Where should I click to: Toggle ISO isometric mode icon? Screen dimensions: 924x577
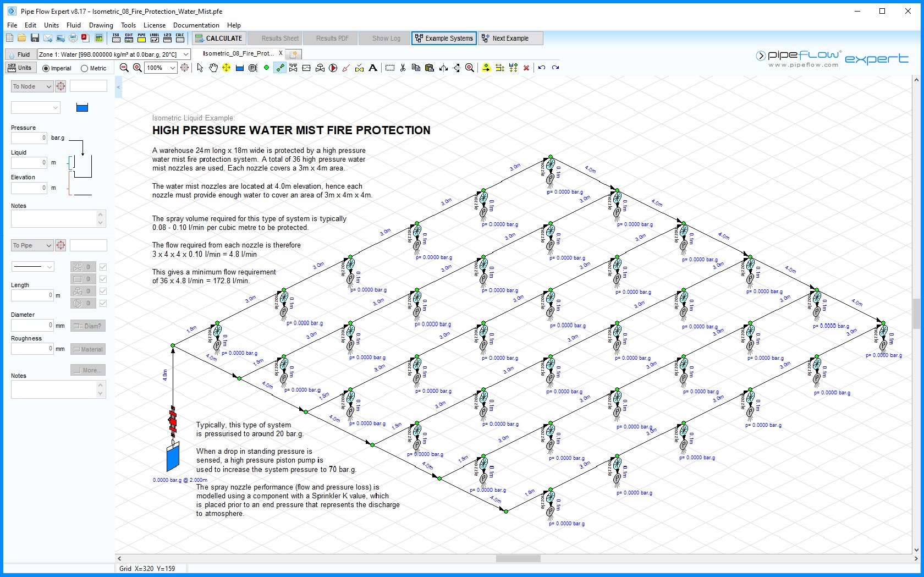pyautogui.click(x=116, y=38)
